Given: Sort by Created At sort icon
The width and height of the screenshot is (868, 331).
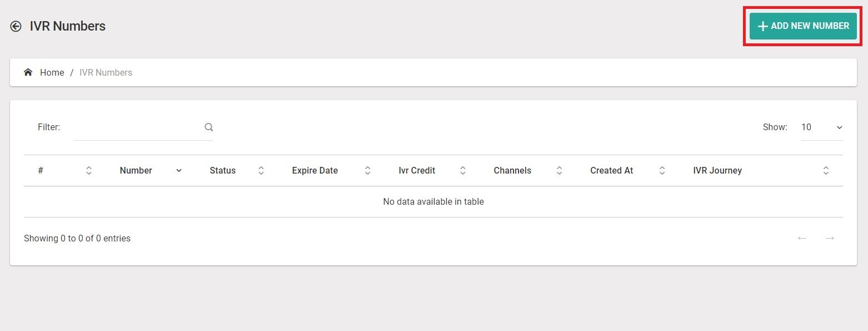Looking at the screenshot, I should pos(662,171).
